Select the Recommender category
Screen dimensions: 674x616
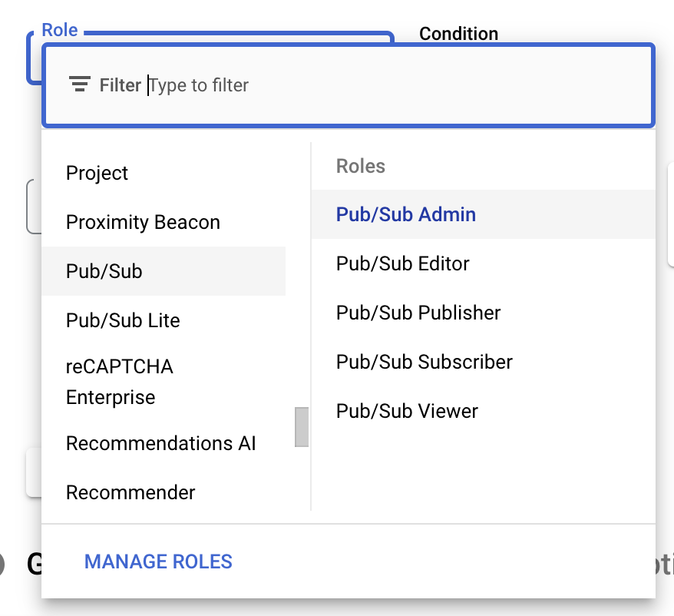[x=131, y=492]
